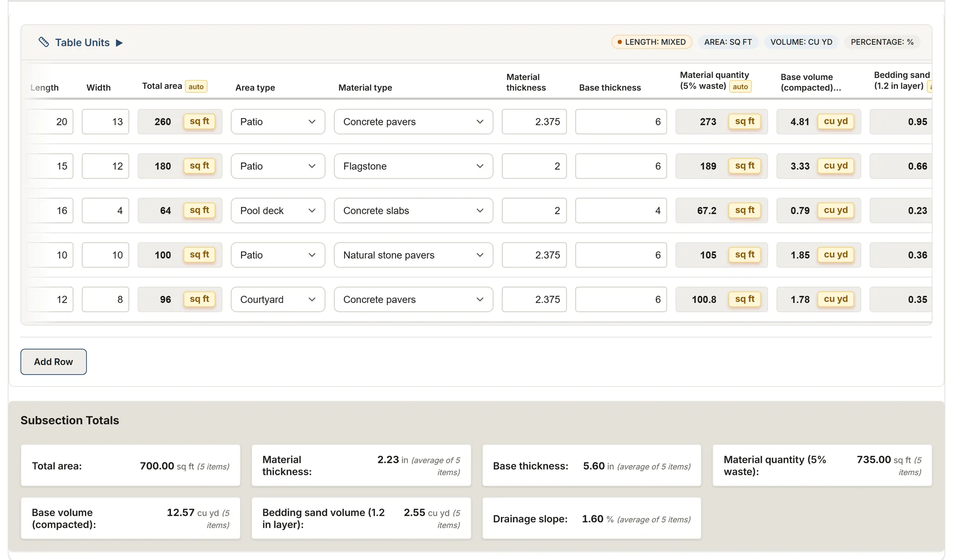The height and width of the screenshot is (560, 953).
Task: Click the ruler icon beside Table Units
Action: coord(44,42)
